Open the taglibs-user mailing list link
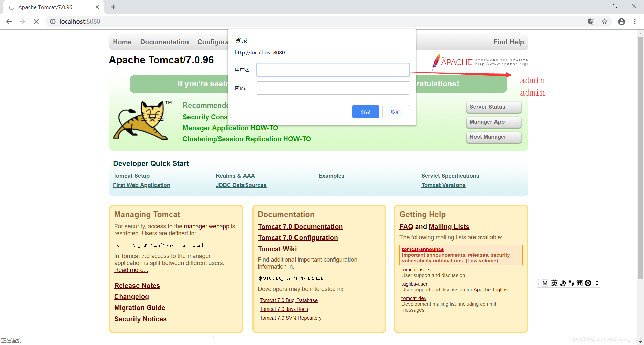Screen dimensions: 644x345 pyautogui.click(x=414, y=284)
